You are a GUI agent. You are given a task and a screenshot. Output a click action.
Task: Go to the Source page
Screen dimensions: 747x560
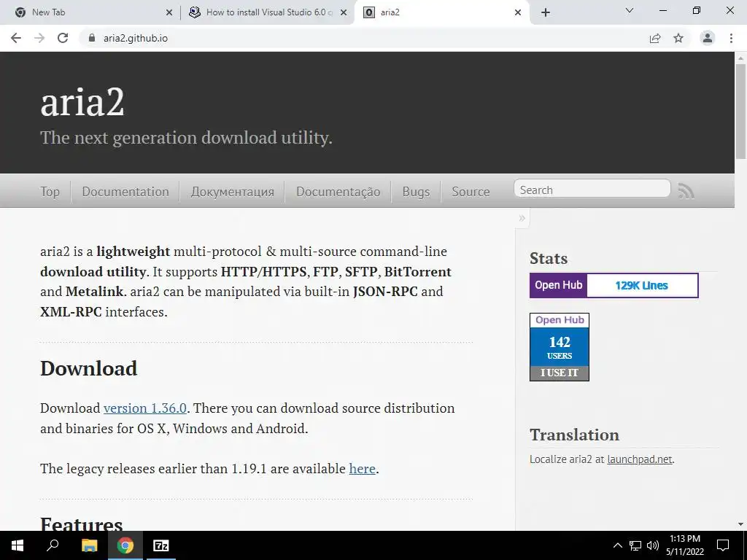[x=471, y=192]
